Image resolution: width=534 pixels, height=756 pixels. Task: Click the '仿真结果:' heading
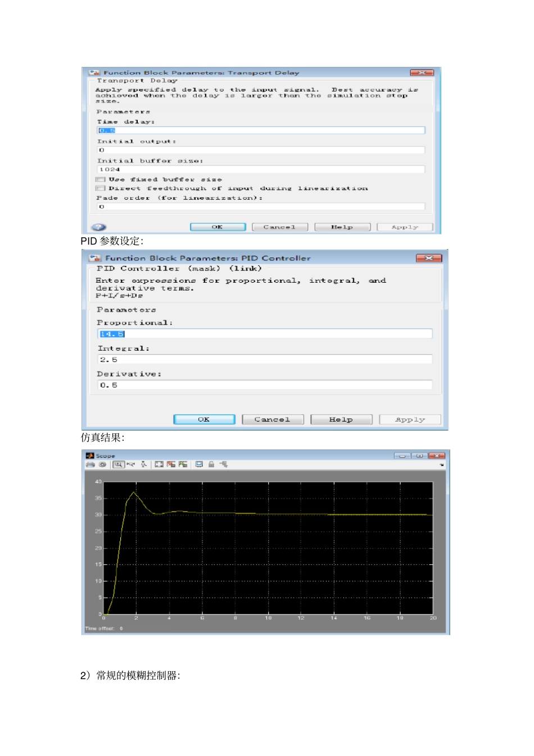pyautogui.click(x=102, y=437)
